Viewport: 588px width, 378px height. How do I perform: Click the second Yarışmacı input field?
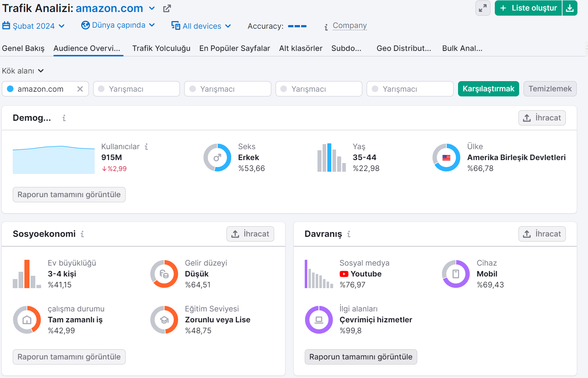[228, 89]
